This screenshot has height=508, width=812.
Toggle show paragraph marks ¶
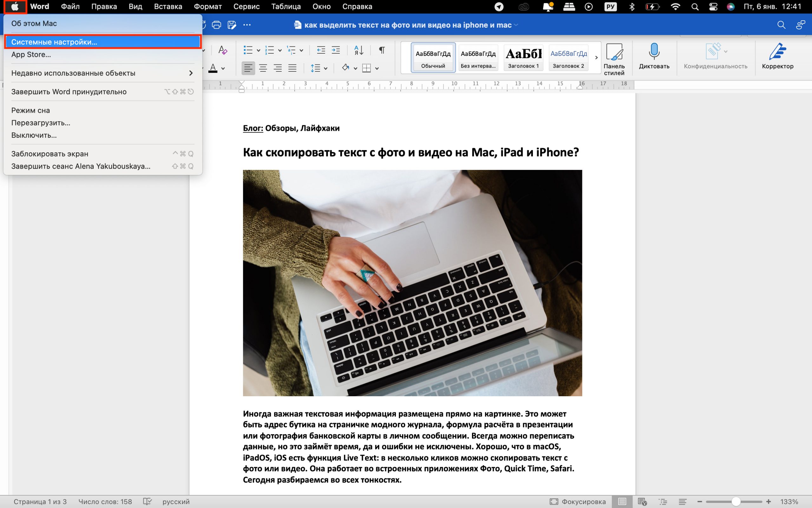point(382,50)
